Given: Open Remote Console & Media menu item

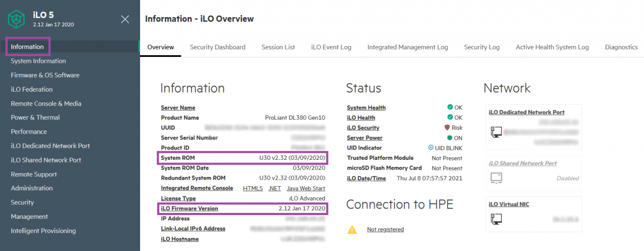Looking at the screenshot, I should pyautogui.click(x=46, y=104).
